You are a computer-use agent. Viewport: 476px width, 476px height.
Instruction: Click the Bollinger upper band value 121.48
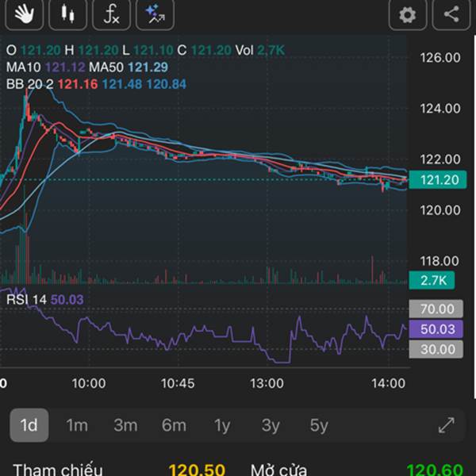point(122,84)
